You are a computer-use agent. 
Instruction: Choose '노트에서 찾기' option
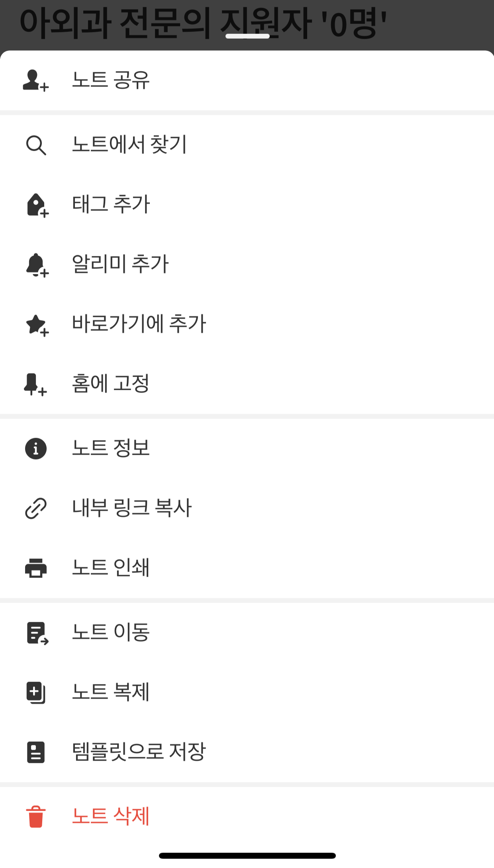click(x=129, y=145)
